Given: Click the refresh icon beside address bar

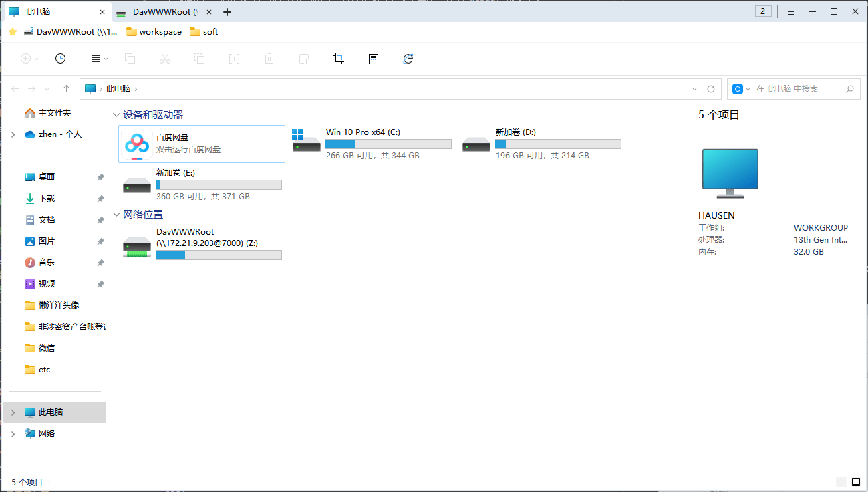Looking at the screenshot, I should 711,89.
